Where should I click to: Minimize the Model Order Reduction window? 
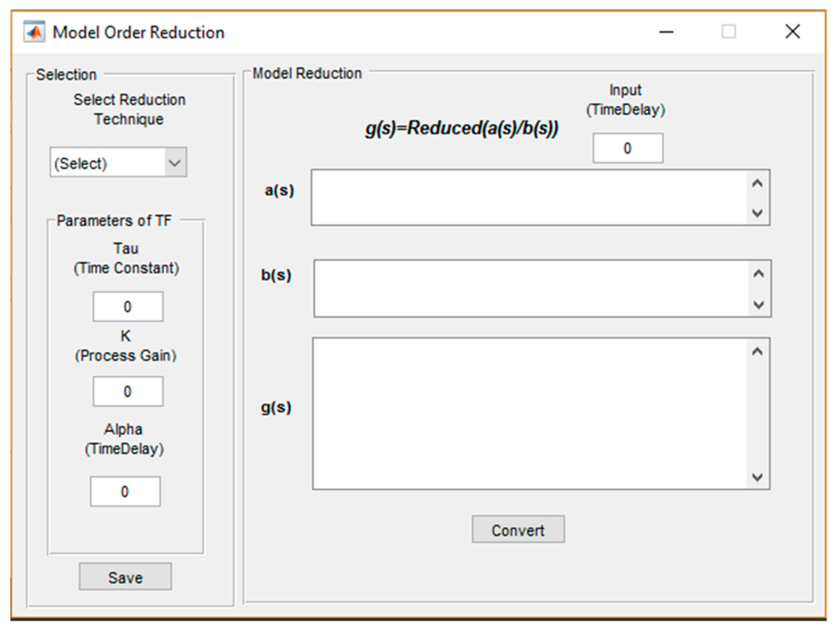[666, 32]
